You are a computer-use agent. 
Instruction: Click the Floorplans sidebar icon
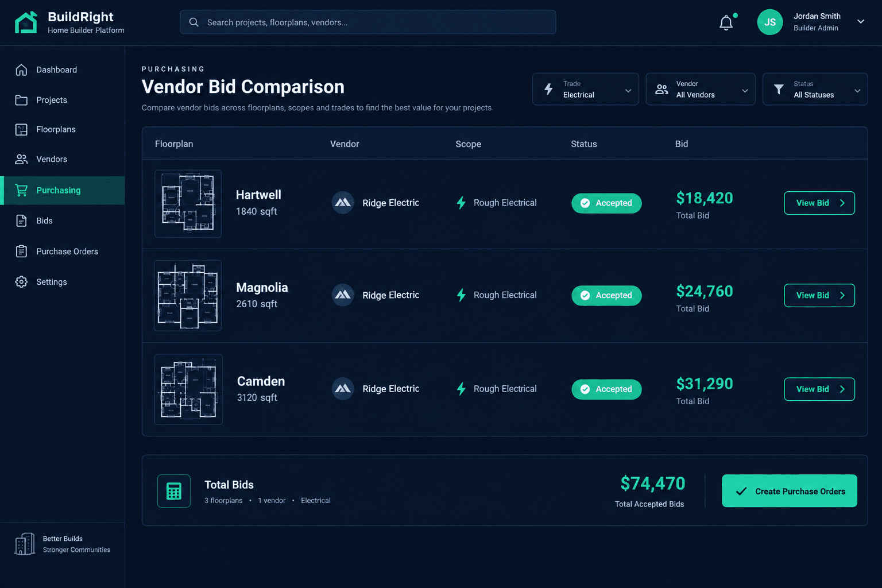[x=21, y=129]
